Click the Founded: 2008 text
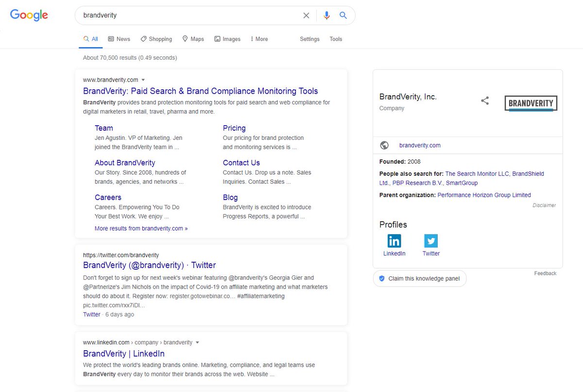The height and width of the screenshot is (392, 583). point(400,162)
